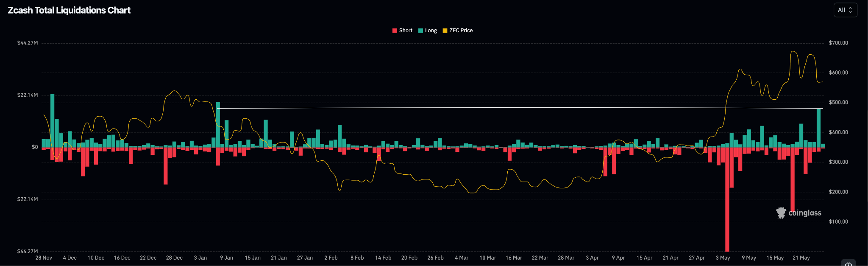Image resolution: width=868 pixels, height=266 pixels.
Task: Click the 22 Mar date label
Action: tap(540, 258)
